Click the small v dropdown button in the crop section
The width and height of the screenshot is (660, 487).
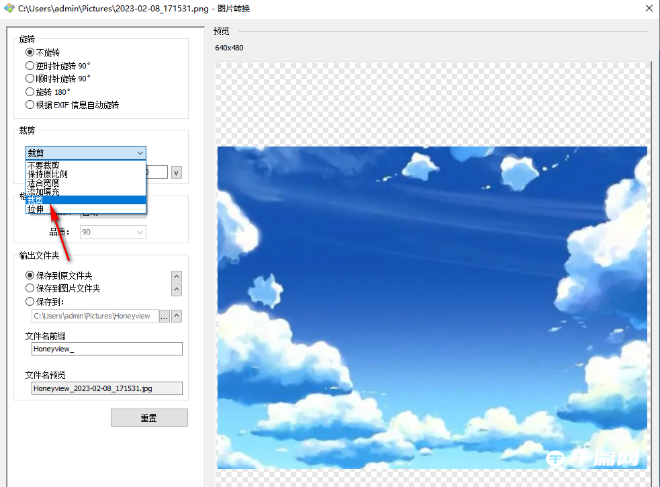point(176,172)
